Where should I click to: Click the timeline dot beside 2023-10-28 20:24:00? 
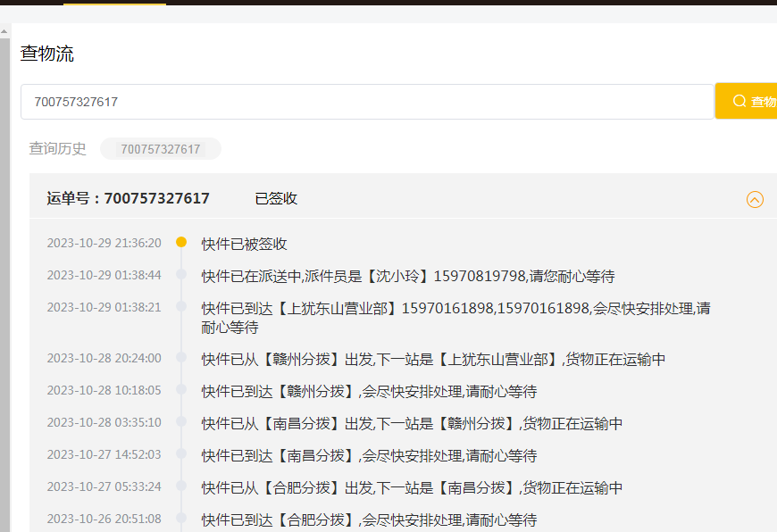pyautogui.click(x=181, y=357)
